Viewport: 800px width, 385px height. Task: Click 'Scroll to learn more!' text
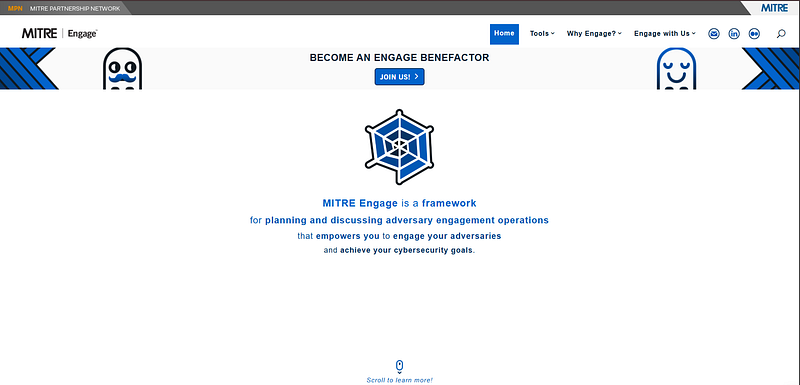pyautogui.click(x=399, y=380)
